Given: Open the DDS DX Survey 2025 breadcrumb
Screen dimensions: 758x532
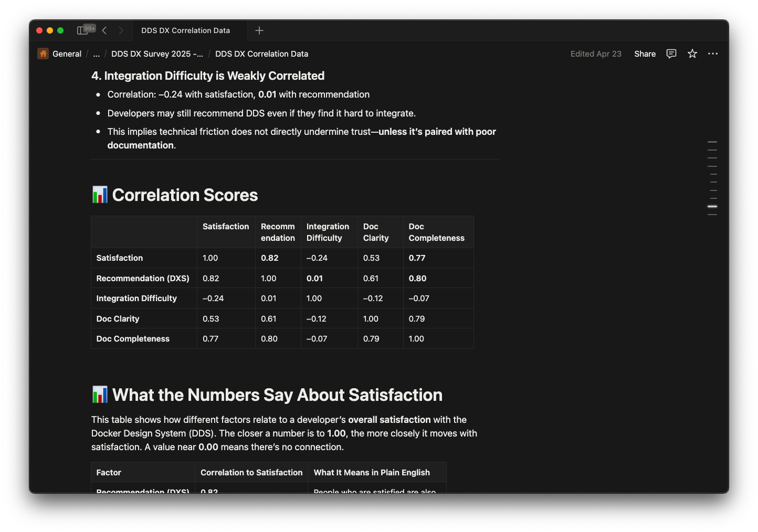Looking at the screenshot, I should (156, 54).
